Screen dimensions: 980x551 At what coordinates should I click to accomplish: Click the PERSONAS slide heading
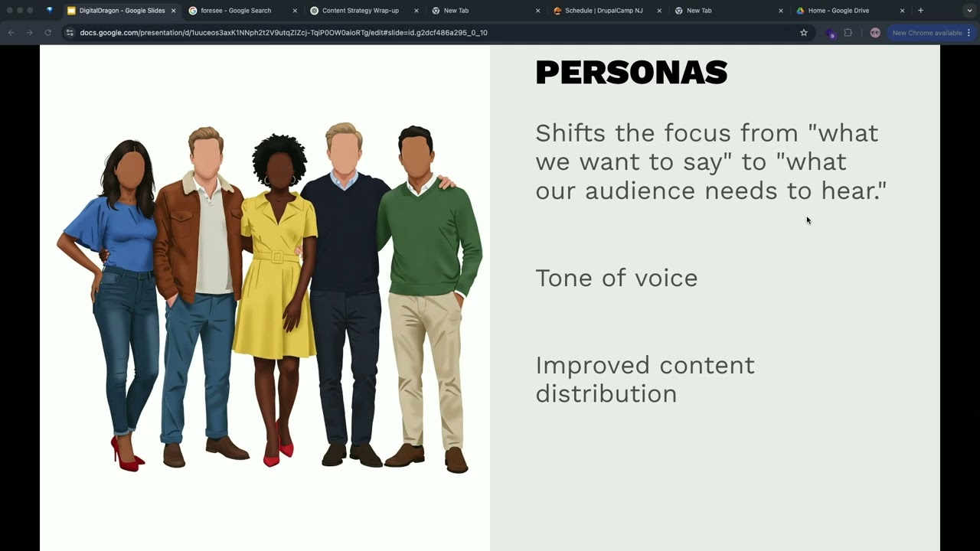632,73
